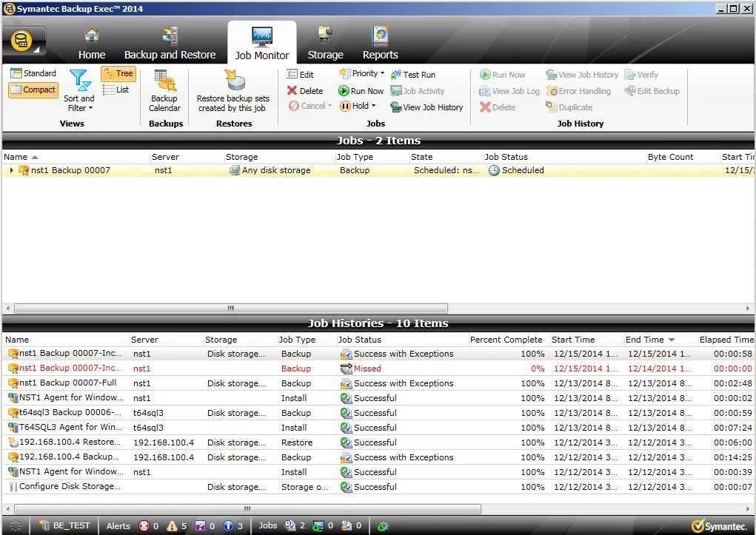The height and width of the screenshot is (535, 756).
Task: Select Configure Disk Storage history row
Action: coord(378,487)
